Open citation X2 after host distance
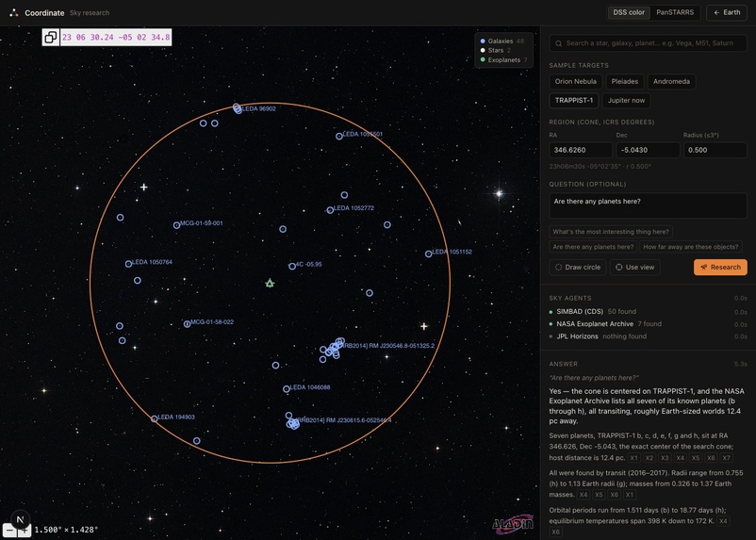 pos(649,458)
